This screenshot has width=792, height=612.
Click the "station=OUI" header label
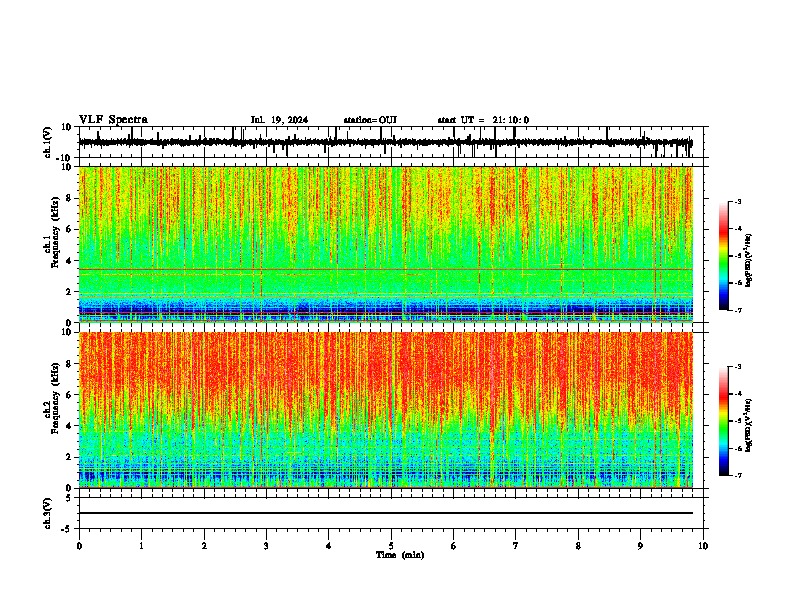pyautogui.click(x=370, y=120)
